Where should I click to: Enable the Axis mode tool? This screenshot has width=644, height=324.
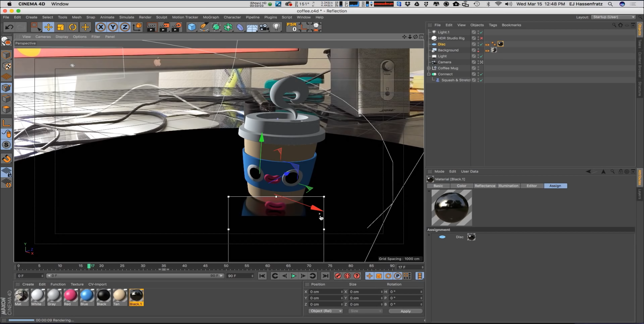(6, 123)
